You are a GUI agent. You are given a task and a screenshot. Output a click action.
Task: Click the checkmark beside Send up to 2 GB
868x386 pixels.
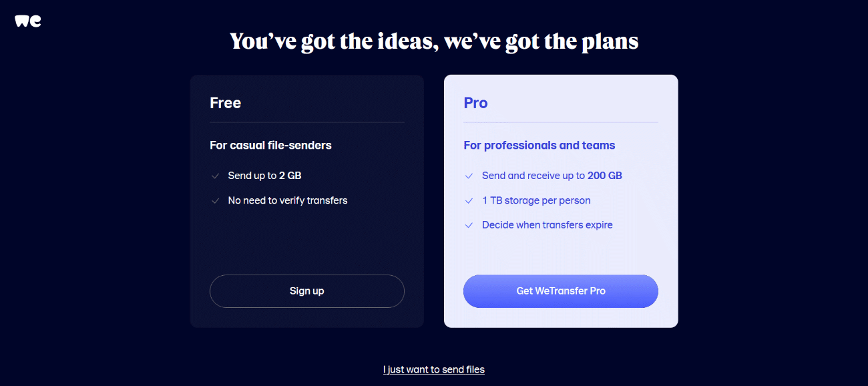tap(215, 175)
